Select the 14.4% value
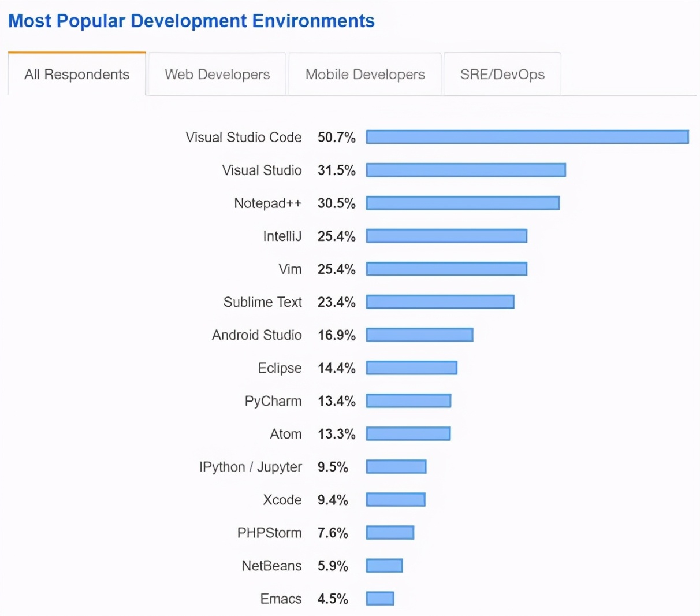 click(x=337, y=368)
